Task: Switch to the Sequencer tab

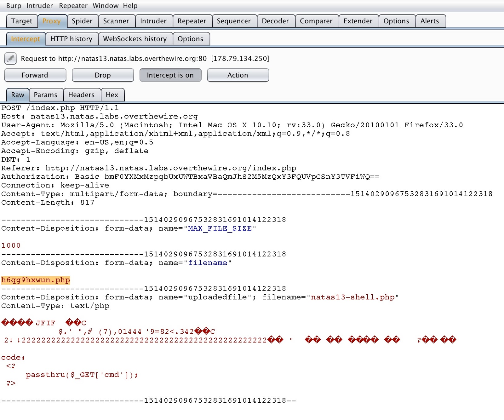Action: [x=234, y=21]
